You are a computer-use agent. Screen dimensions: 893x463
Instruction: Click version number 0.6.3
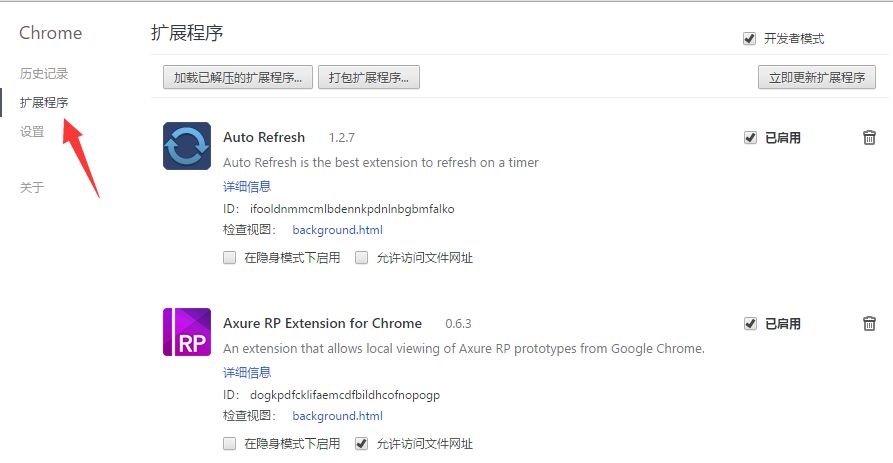point(458,324)
